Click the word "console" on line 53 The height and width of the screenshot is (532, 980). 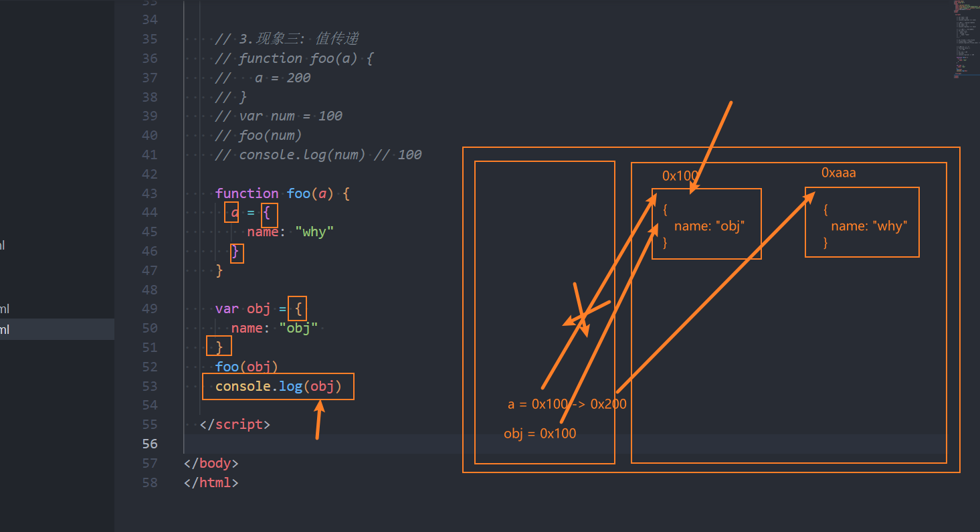pyautogui.click(x=243, y=386)
